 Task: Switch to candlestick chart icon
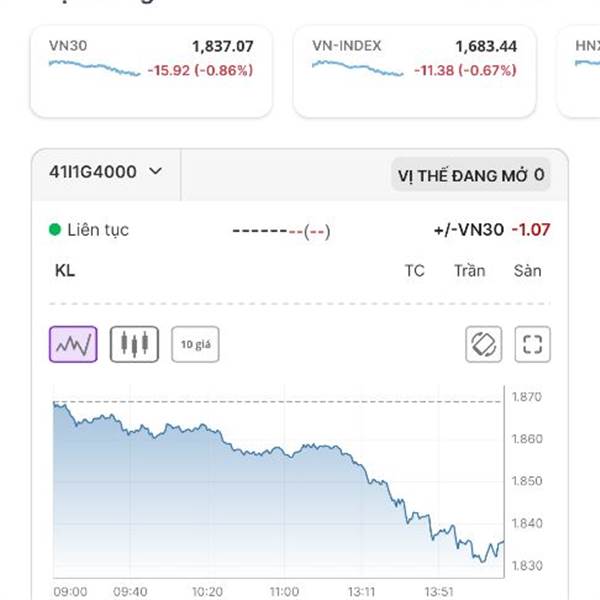(x=134, y=344)
